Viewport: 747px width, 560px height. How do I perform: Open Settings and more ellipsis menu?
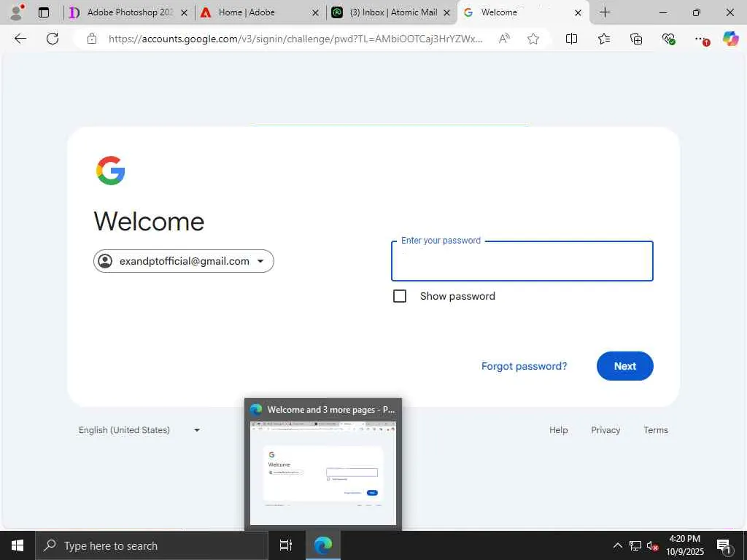click(x=701, y=39)
